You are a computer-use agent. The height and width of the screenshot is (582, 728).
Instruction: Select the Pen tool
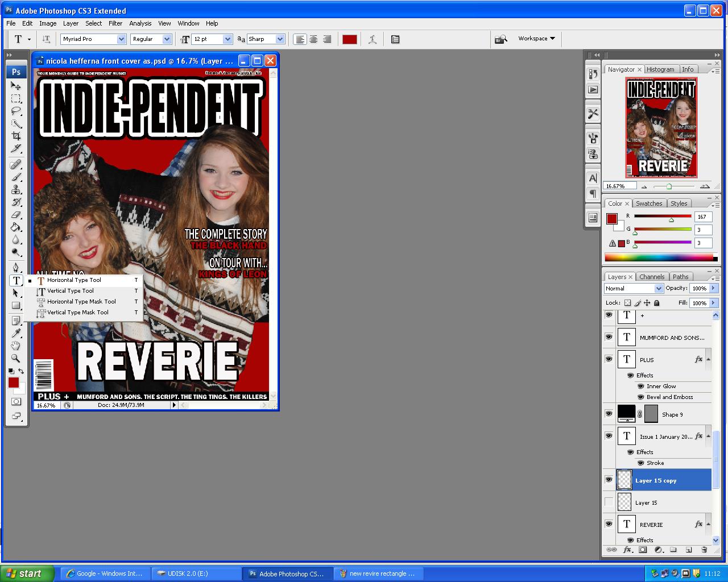tap(16, 268)
